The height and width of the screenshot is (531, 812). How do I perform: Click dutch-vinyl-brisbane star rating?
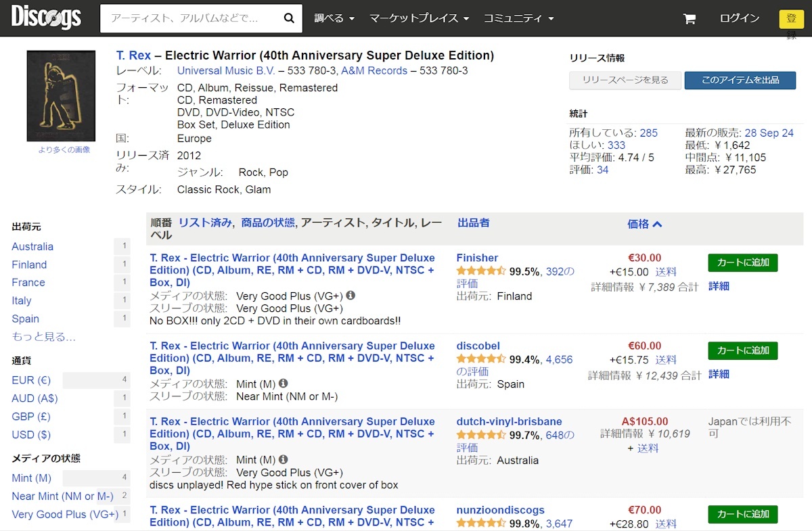coord(481,435)
